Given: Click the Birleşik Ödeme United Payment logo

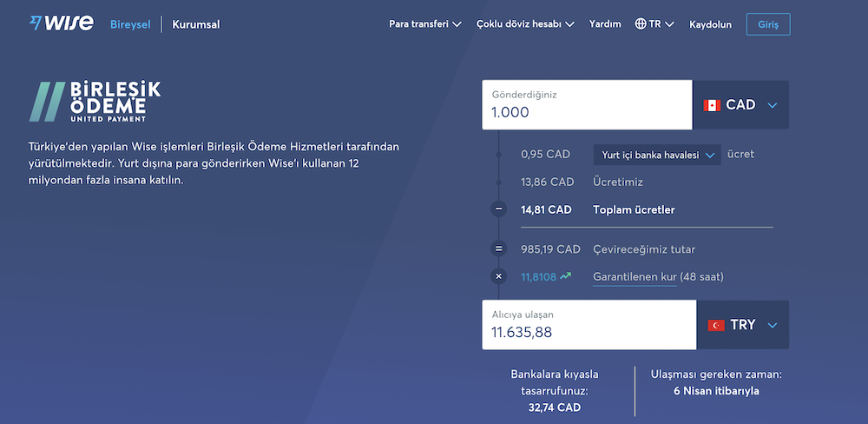Looking at the screenshot, I should (x=95, y=102).
